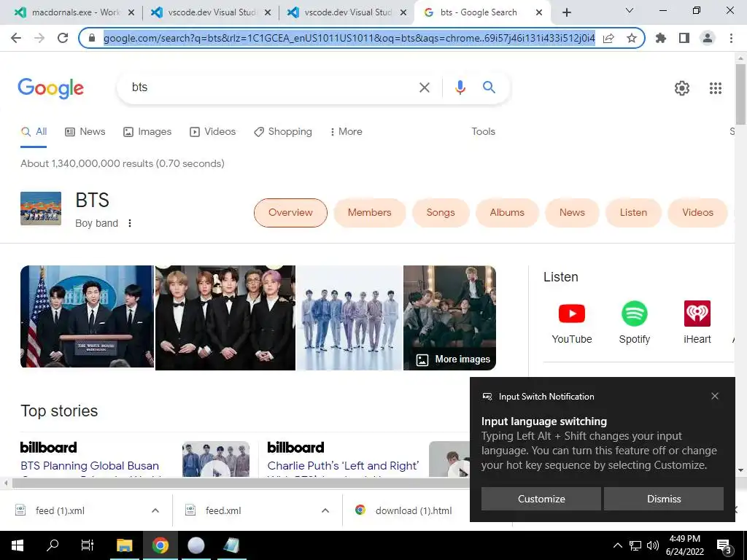747x560 pixels.
Task: Listen on iHeart
Action: pos(697,322)
